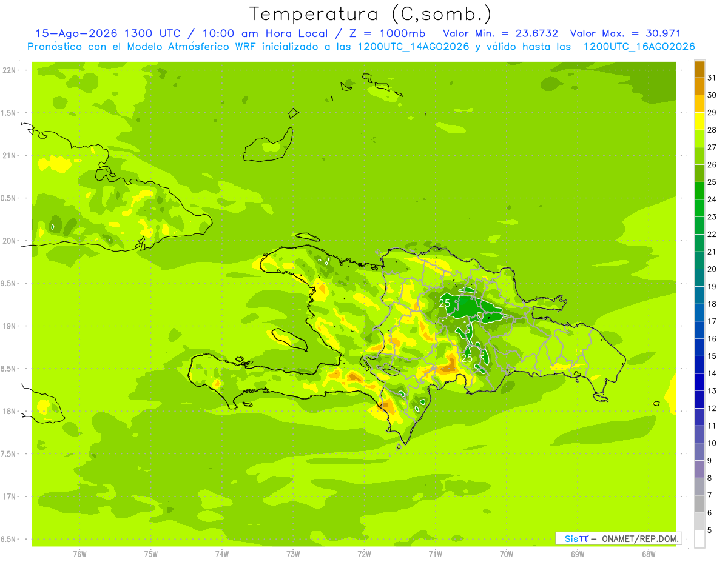Click the "70W" longitude axis label
This screenshot has height=562, width=728.
(507, 554)
